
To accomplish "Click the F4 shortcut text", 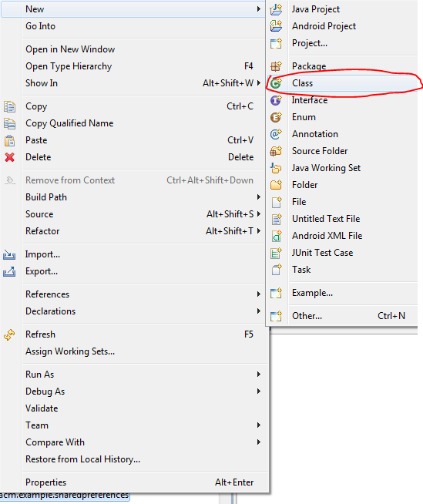I will [248, 66].
